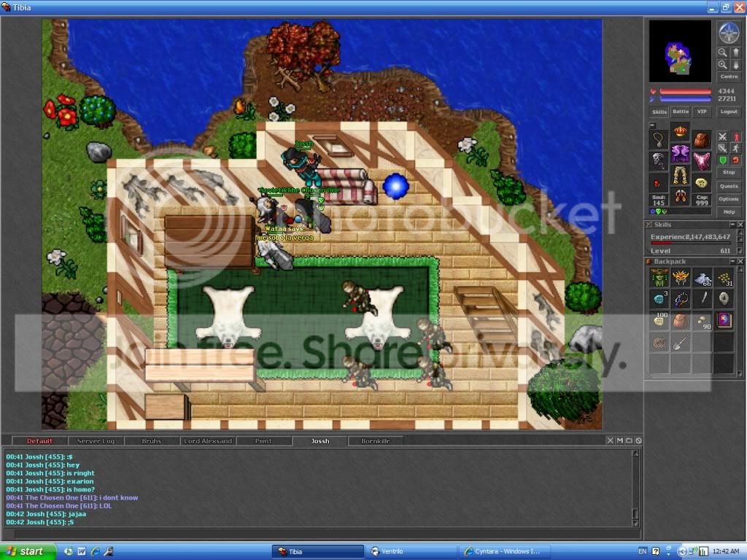Open the Help button
The image size is (747, 560).
tap(729, 212)
